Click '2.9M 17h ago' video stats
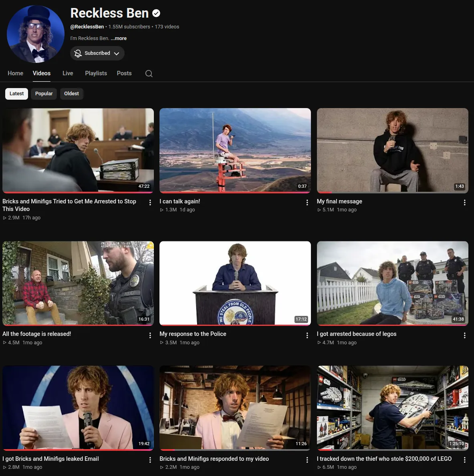The width and height of the screenshot is (474, 476). pos(22,218)
